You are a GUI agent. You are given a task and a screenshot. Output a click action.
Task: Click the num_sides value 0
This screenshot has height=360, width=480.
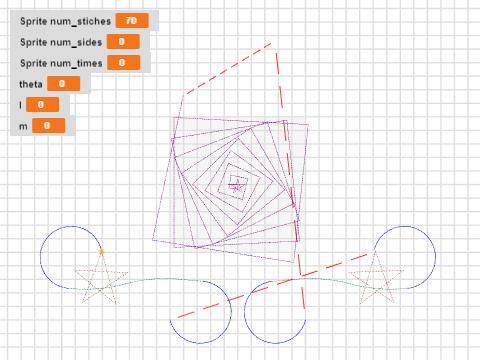(x=123, y=42)
